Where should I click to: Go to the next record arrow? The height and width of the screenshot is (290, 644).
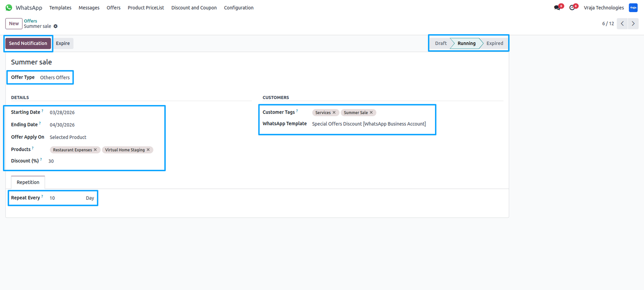633,23
